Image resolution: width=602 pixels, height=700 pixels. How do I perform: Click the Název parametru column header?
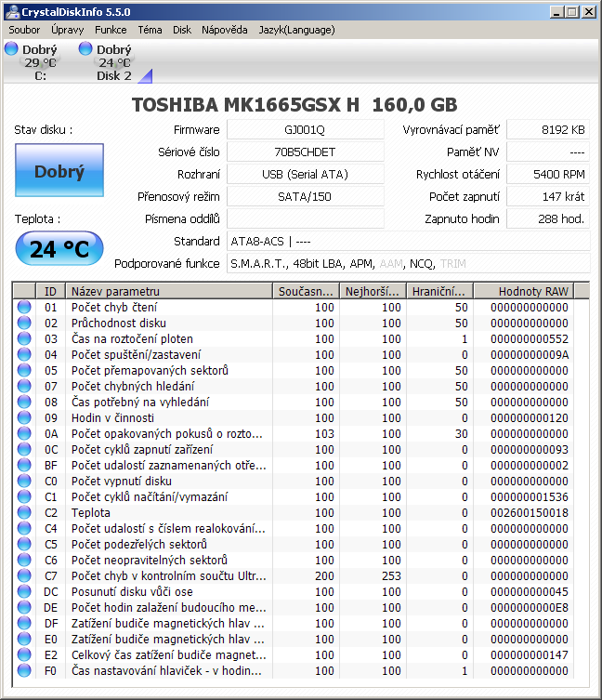point(169,292)
